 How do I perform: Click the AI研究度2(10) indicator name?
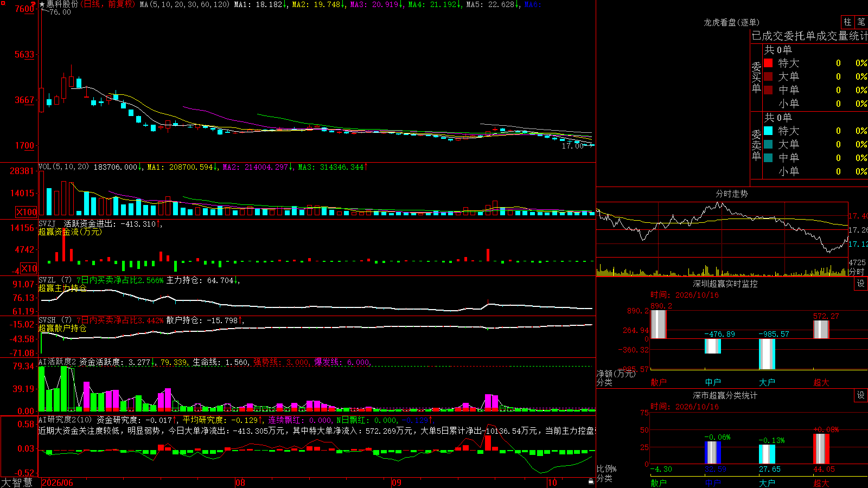tap(65, 420)
